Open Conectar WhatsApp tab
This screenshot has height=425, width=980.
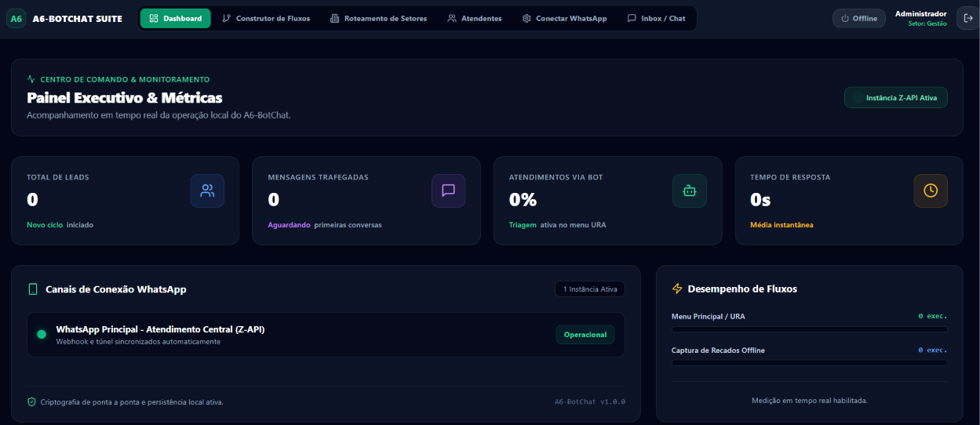(x=565, y=18)
